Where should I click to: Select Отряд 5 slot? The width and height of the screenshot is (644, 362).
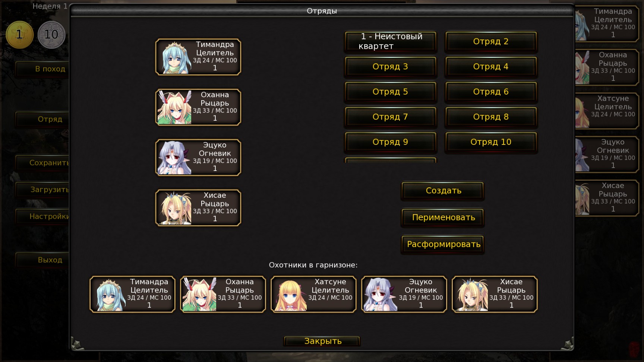tap(390, 92)
